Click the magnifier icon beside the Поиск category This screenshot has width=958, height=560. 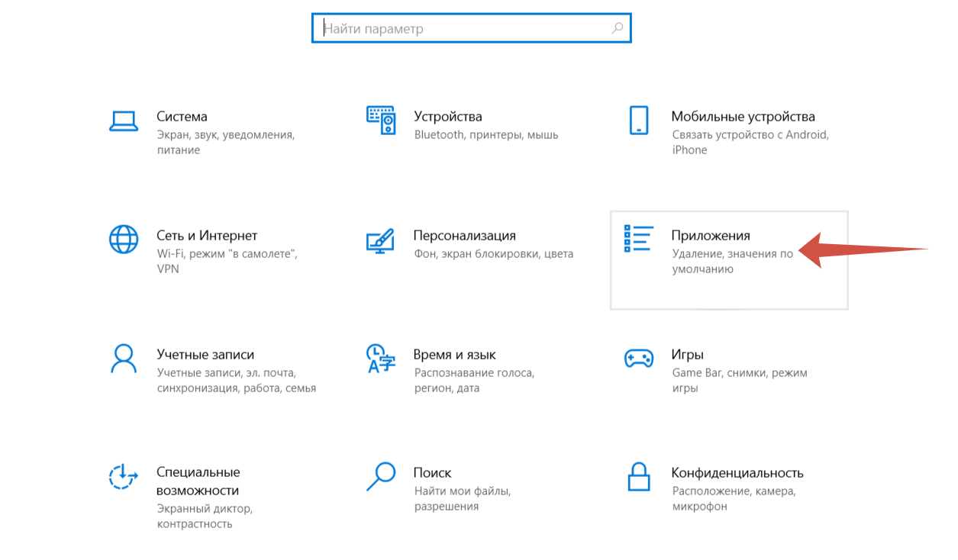[x=380, y=477]
